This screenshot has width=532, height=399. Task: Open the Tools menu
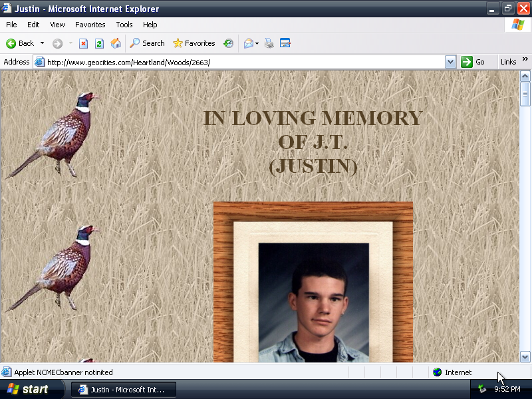click(124, 25)
